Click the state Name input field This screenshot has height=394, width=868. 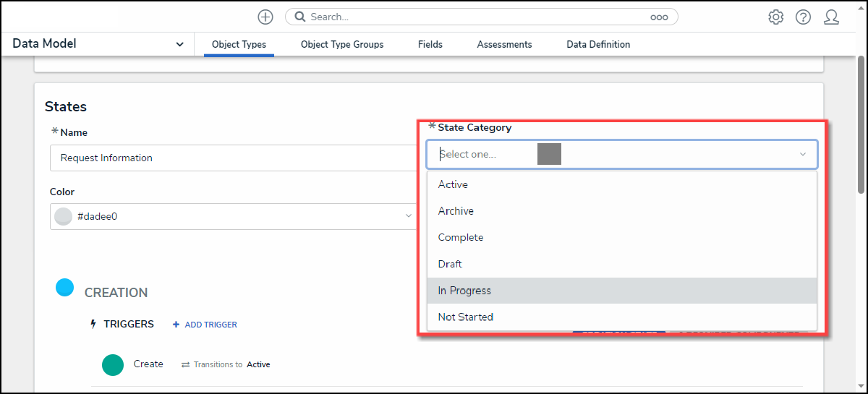pyautogui.click(x=231, y=158)
